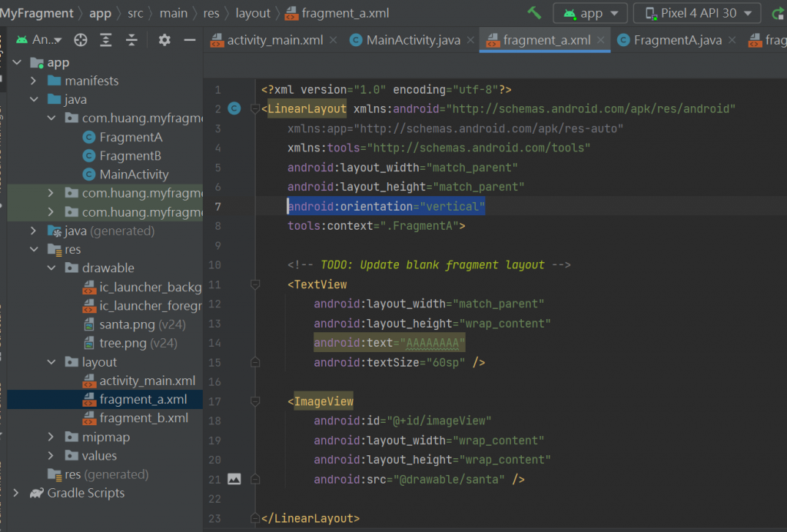Click the related class gutter icon on line 2
This screenshot has width=787, height=532.
tap(234, 108)
